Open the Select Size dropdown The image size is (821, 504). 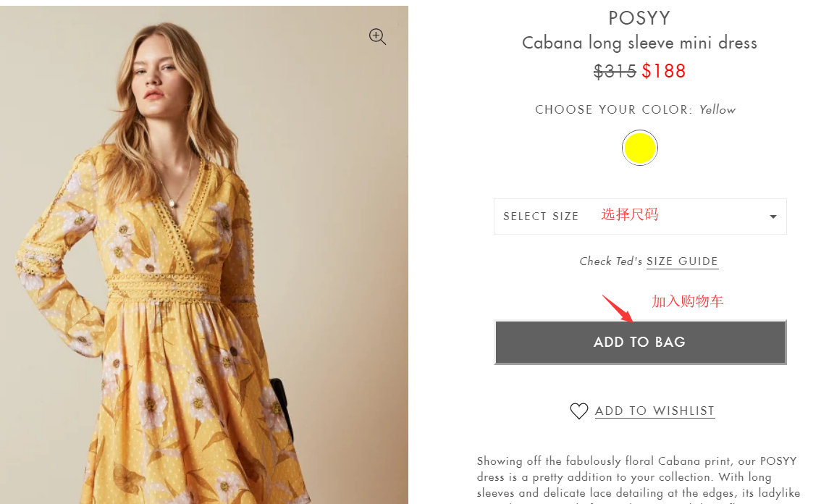point(640,217)
